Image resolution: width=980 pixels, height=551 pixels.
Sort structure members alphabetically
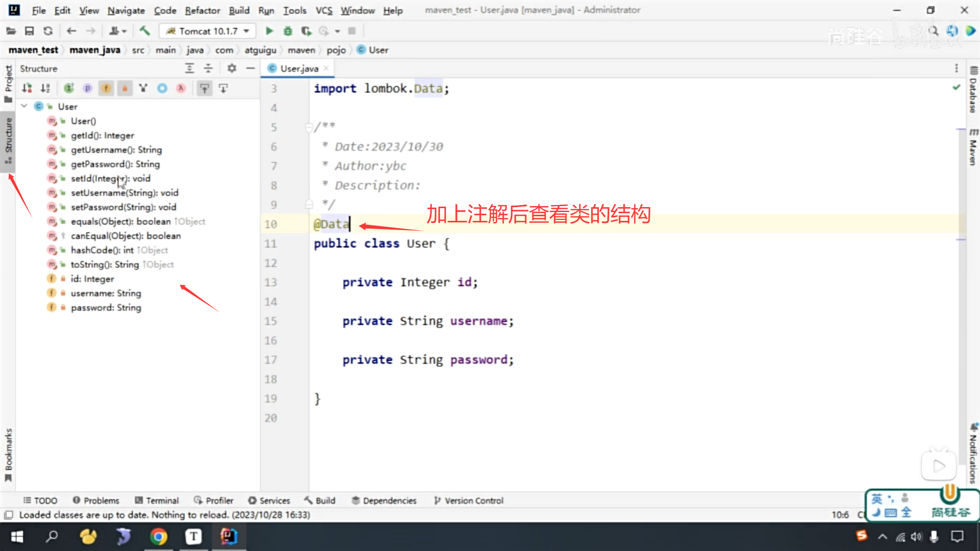click(45, 88)
